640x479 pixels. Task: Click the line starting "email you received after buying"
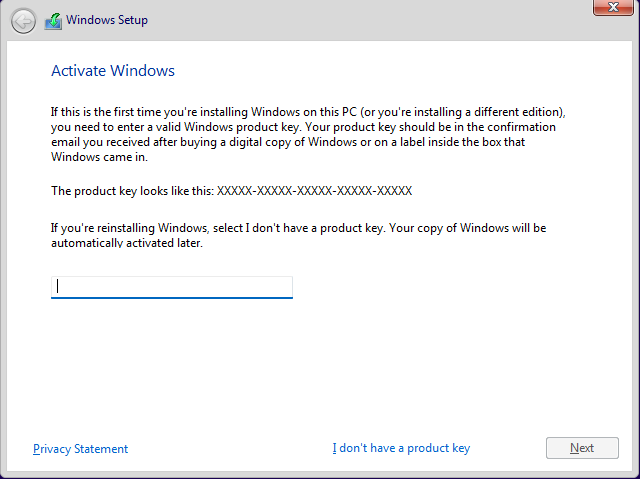coord(302,142)
